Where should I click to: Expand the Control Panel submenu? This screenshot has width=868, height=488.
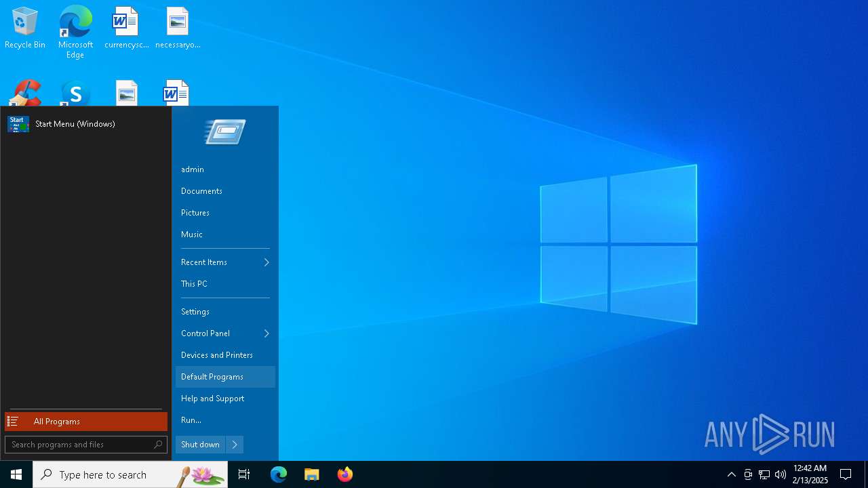[225, 333]
